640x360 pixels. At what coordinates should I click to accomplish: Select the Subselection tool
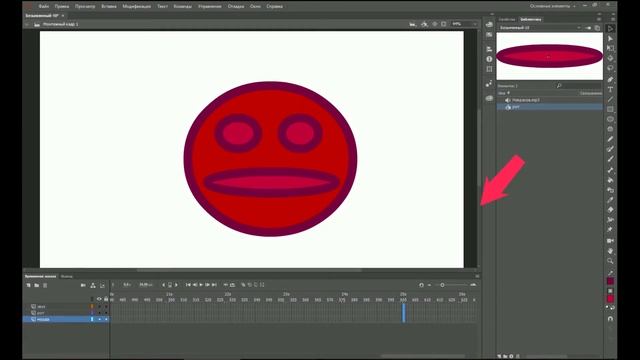click(610, 38)
